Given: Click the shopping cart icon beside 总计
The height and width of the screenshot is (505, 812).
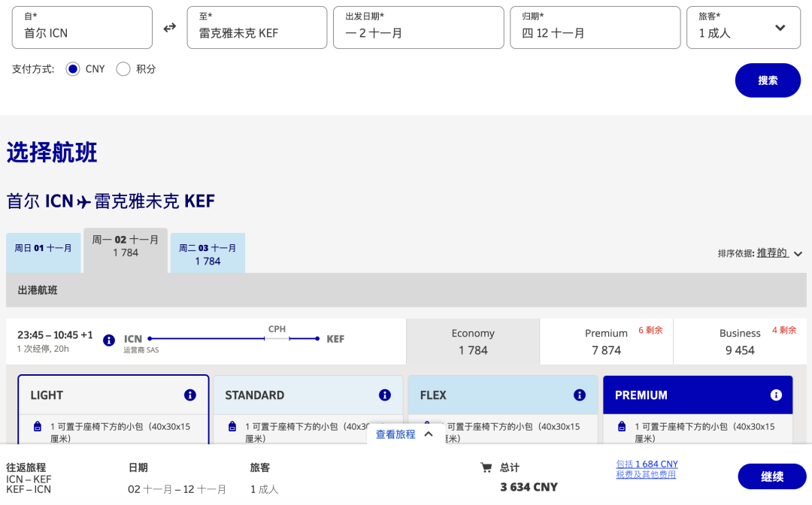Looking at the screenshot, I should [x=486, y=468].
